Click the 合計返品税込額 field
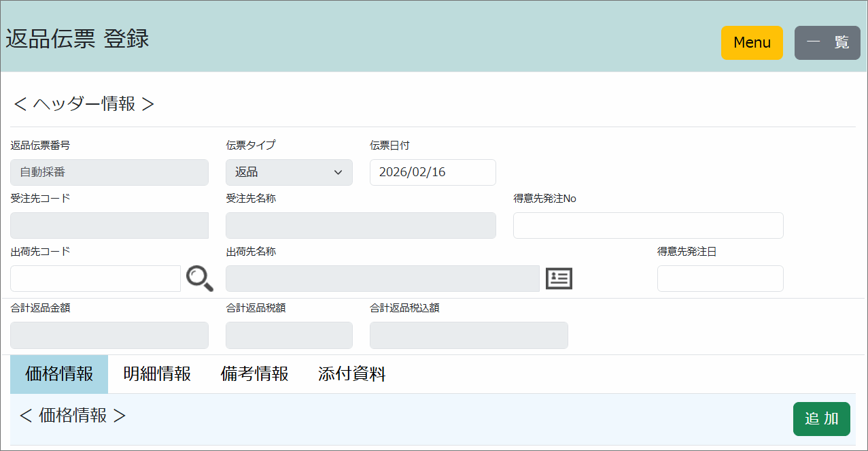 468,335
